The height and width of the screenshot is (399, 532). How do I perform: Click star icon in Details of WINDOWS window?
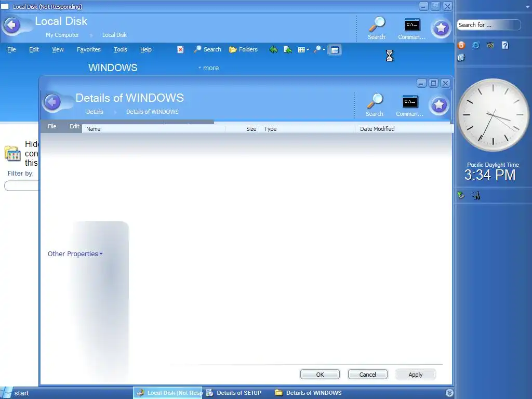pyautogui.click(x=439, y=105)
